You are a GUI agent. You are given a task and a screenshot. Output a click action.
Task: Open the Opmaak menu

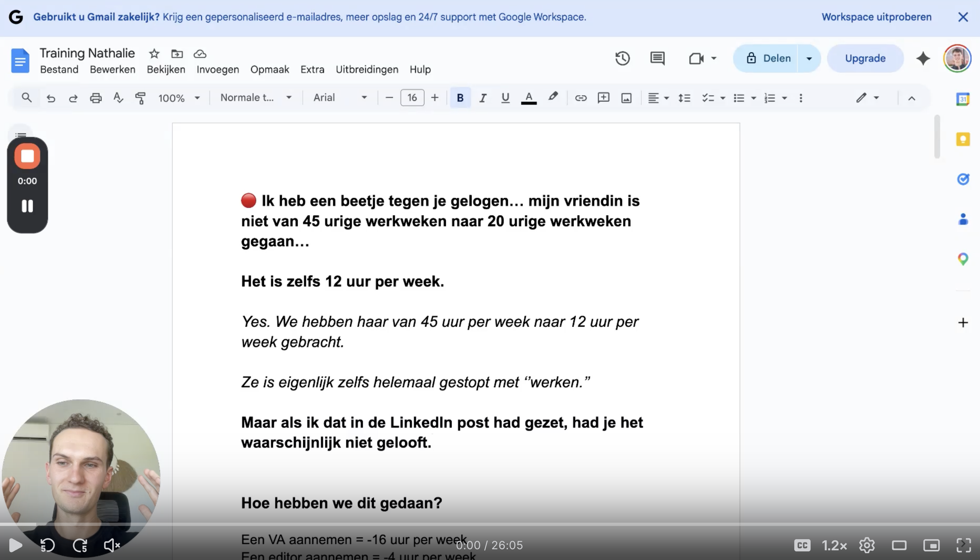click(x=269, y=70)
